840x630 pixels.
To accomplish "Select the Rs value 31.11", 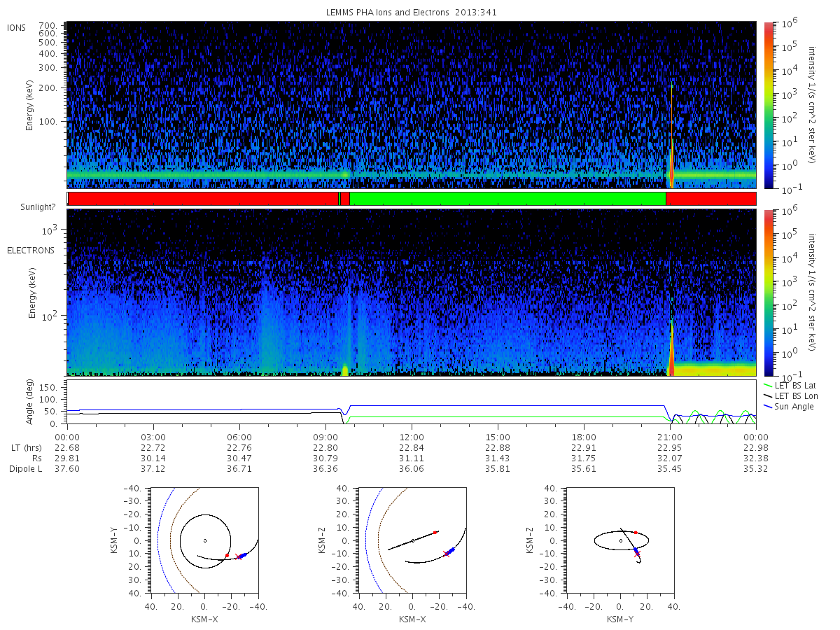I will coord(412,458).
